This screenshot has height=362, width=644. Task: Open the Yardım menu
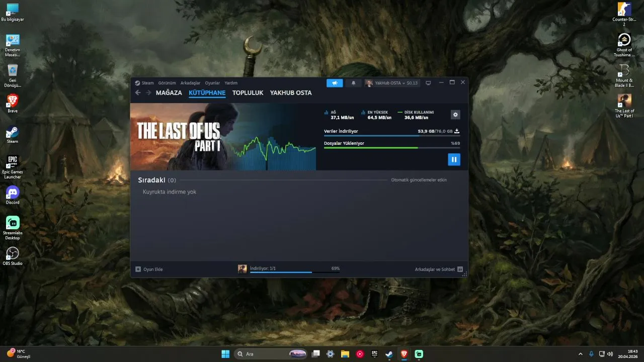[231, 83]
